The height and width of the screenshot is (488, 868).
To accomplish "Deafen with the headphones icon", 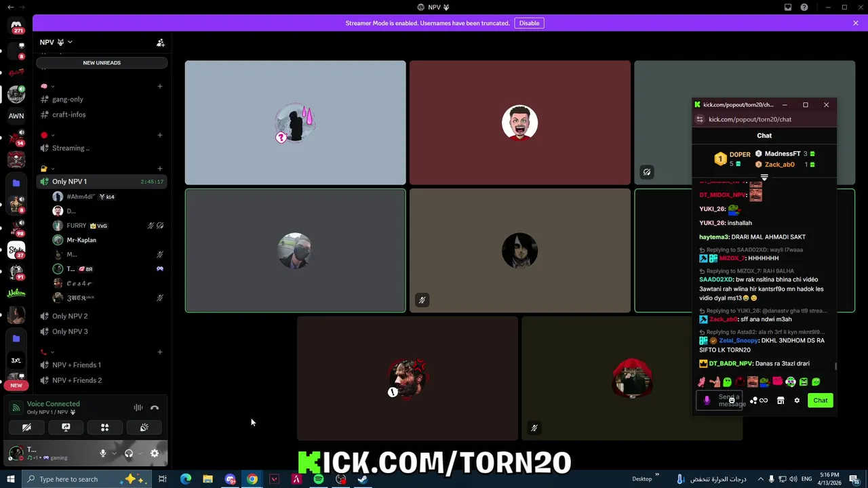I will pos(129,453).
